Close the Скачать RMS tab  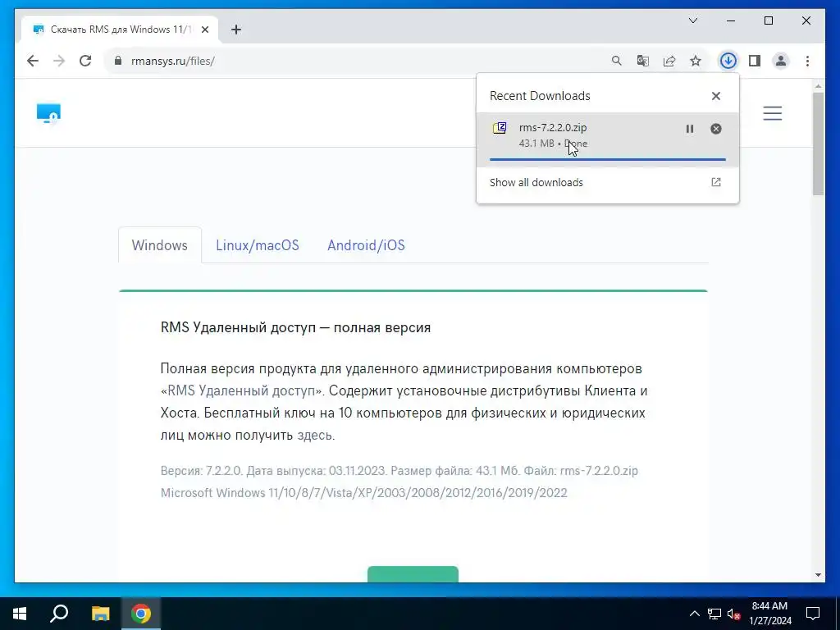click(x=204, y=30)
